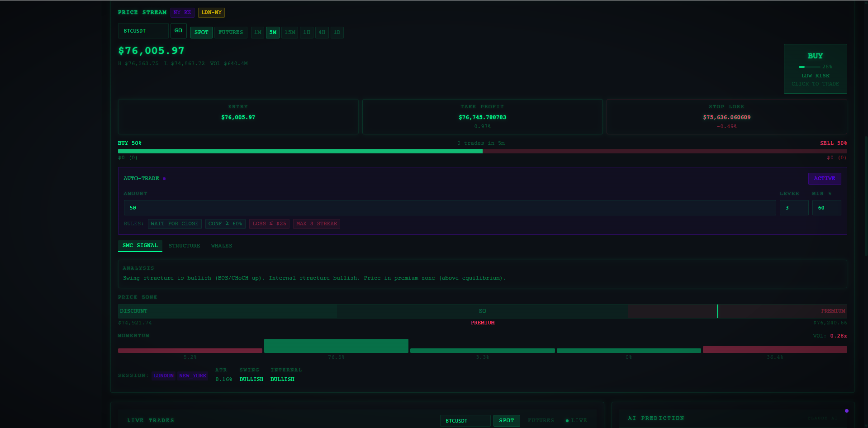Click the PREMIUM price zone segment
This screenshot has height=428, width=868.
pyautogui.click(x=737, y=311)
